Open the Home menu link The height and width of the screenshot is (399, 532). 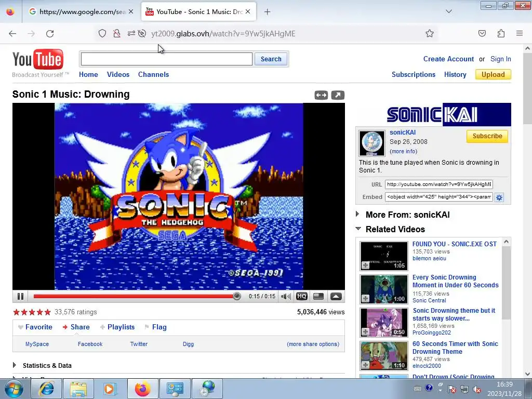(88, 75)
